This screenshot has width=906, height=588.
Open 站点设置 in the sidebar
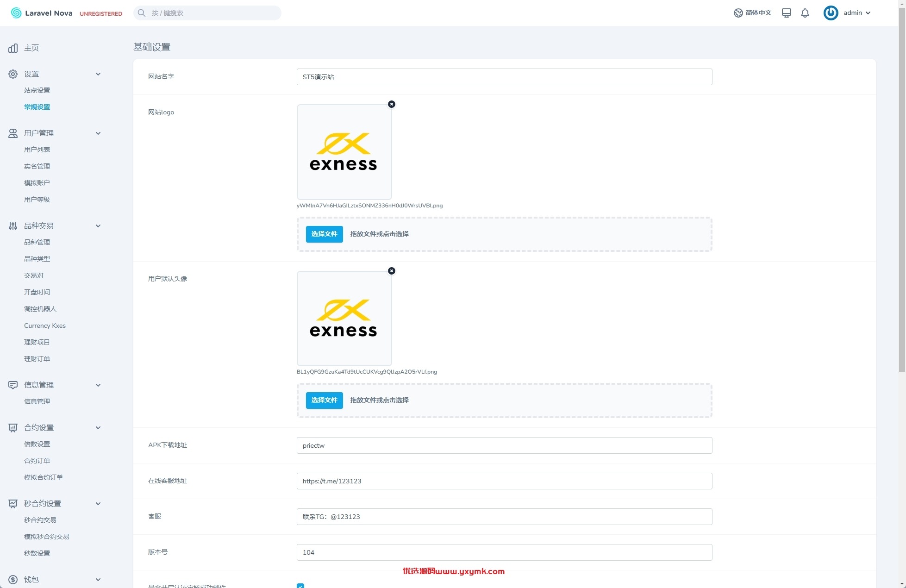37,90
